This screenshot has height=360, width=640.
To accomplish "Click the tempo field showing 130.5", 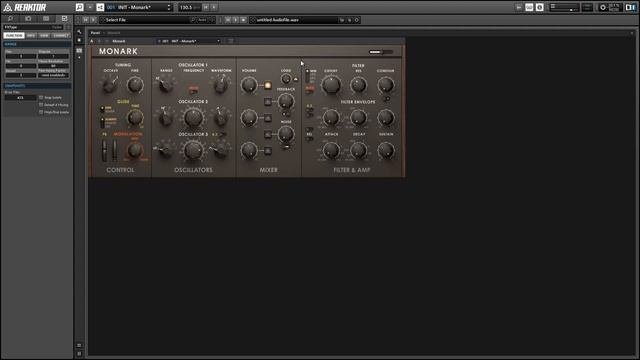I will pos(190,7).
